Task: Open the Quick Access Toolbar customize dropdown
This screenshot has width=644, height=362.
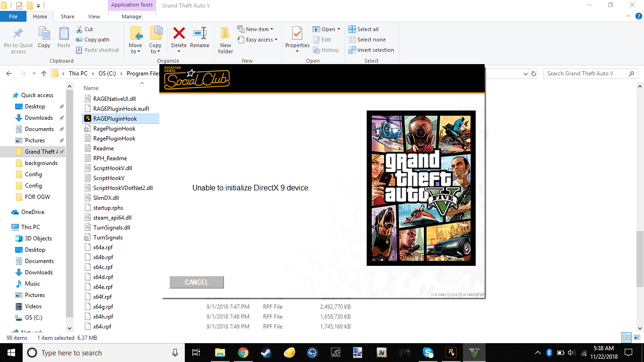Action: (x=38, y=6)
